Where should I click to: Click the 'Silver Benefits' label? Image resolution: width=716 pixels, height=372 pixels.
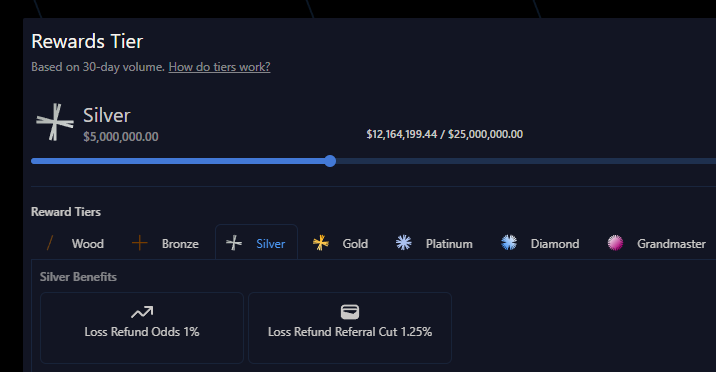point(78,277)
